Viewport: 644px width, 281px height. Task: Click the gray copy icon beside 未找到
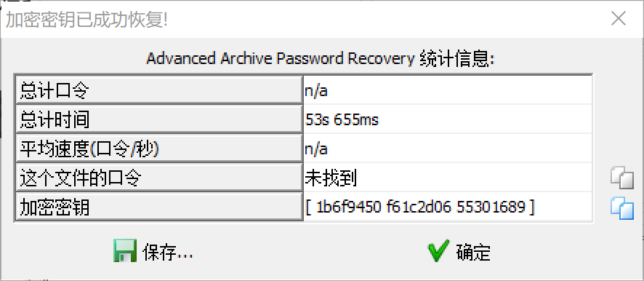pos(621,178)
